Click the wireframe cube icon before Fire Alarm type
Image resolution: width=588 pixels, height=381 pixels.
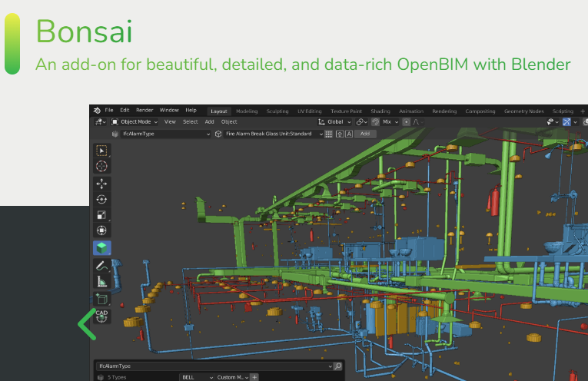tap(218, 134)
